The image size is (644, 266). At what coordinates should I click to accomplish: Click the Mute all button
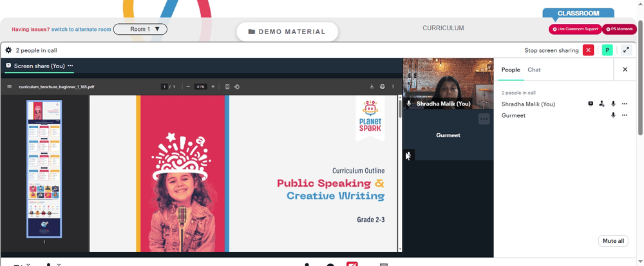pyautogui.click(x=613, y=241)
